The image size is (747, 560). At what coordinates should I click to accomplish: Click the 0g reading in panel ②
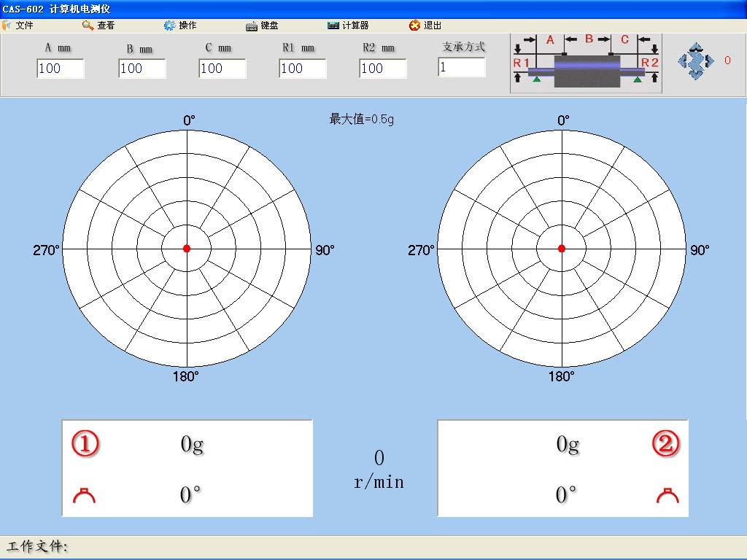pos(565,444)
